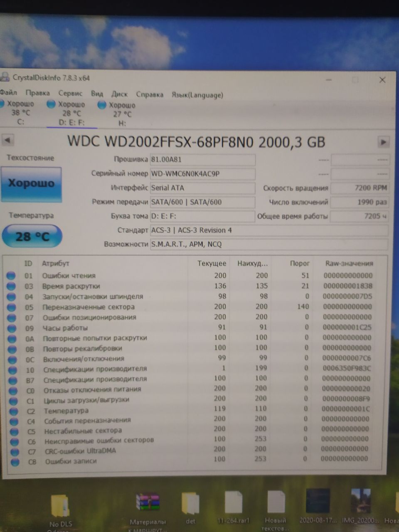The width and height of the screenshot is (399, 532).
Task: Click the S.M.A.R.T., APM, NCQ features field
Action: pos(269,244)
